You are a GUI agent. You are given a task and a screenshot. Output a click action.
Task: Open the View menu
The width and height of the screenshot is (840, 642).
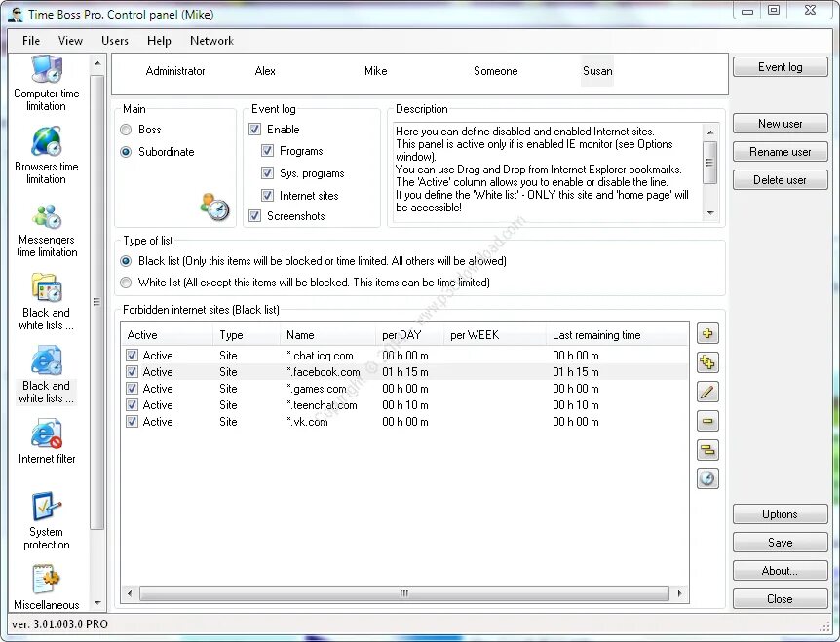(70, 41)
